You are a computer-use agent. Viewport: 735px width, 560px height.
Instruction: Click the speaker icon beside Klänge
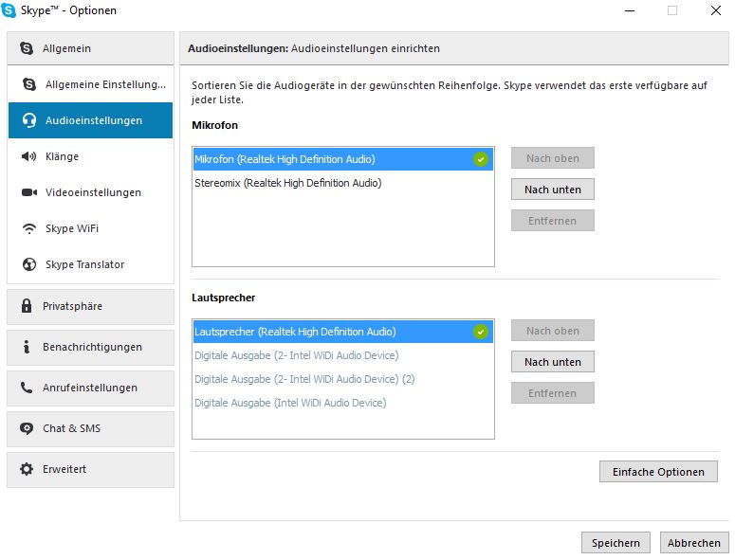(x=29, y=156)
